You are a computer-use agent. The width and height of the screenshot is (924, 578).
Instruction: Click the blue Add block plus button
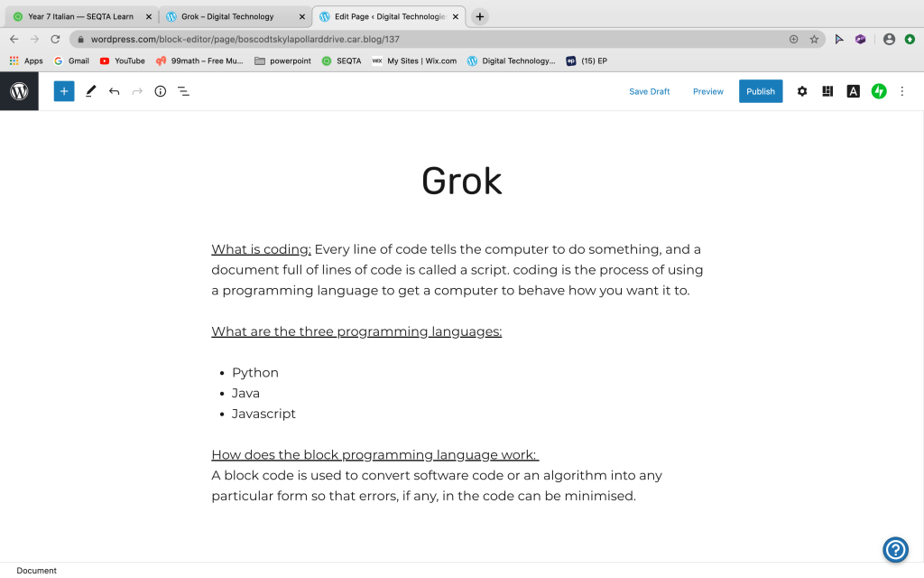coord(63,91)
